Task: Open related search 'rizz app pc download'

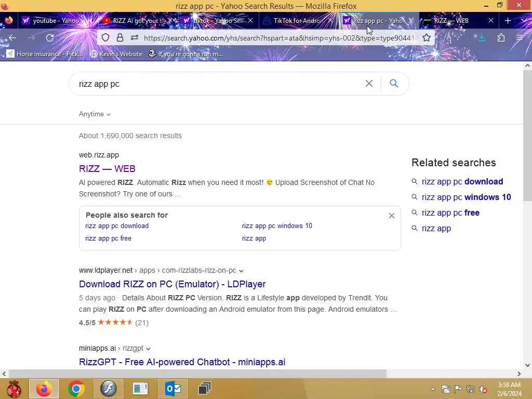Action: tap(462, 182)
